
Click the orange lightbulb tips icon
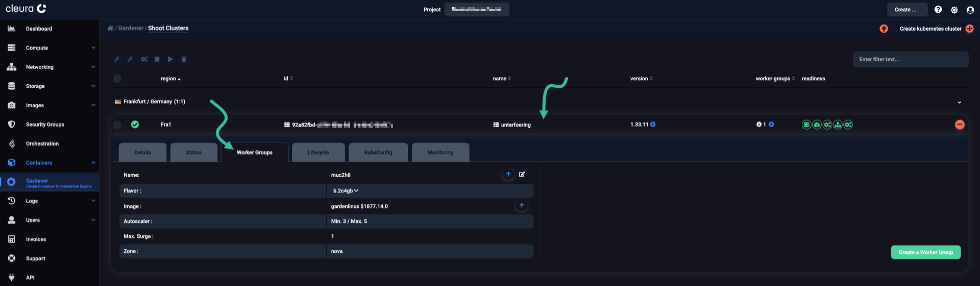tap(884, 29)
